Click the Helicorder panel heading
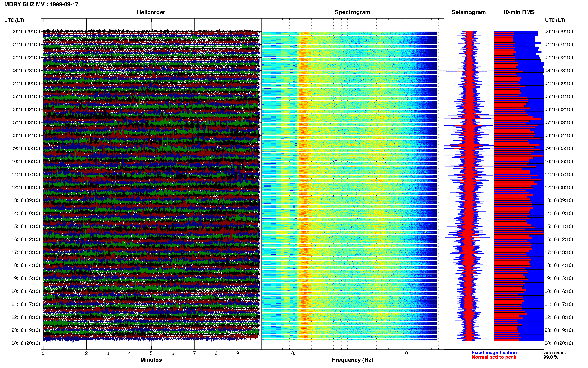The image size is (588, 368). coord(151,12)
